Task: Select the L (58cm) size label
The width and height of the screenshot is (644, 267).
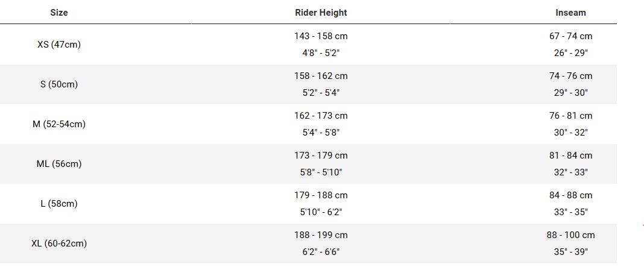Action: click(x=59, y=204)
